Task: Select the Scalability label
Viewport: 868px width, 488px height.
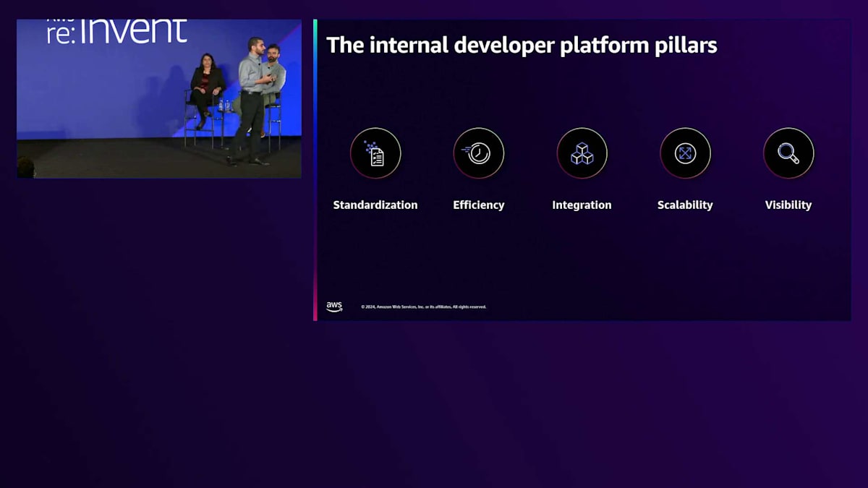Action: pos(685,205)
